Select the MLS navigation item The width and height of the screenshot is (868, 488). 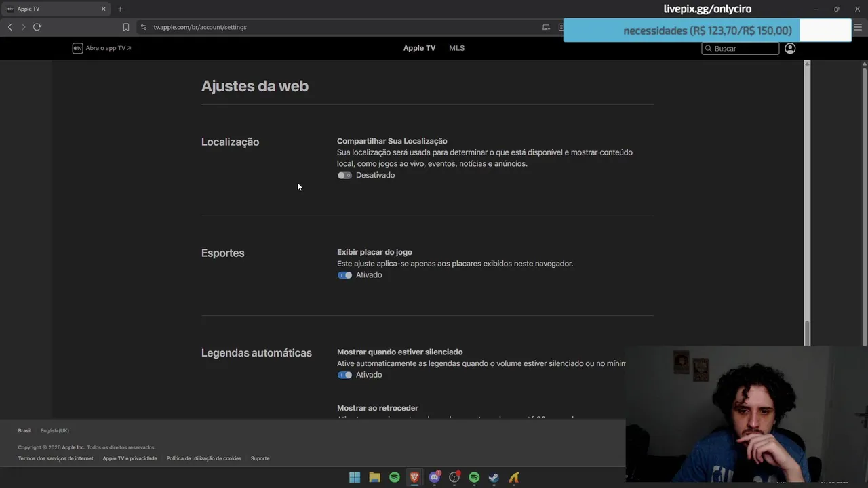point(456,48)
